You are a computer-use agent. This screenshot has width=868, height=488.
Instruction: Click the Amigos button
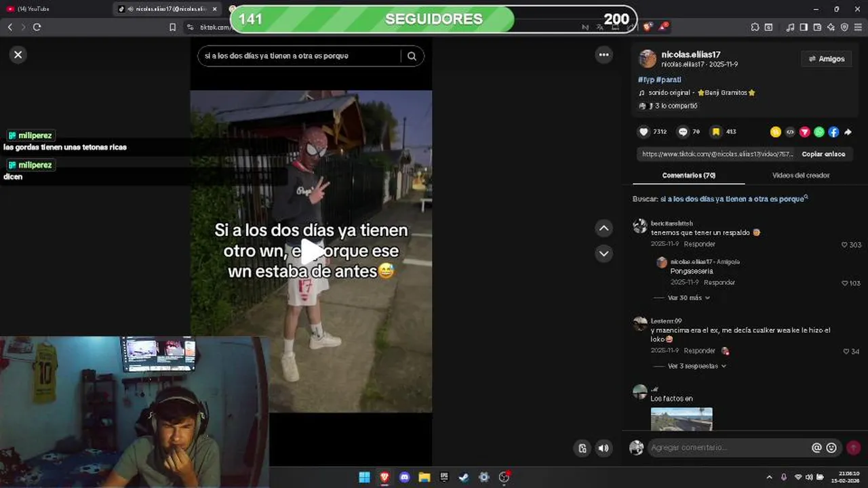point(827,59)
